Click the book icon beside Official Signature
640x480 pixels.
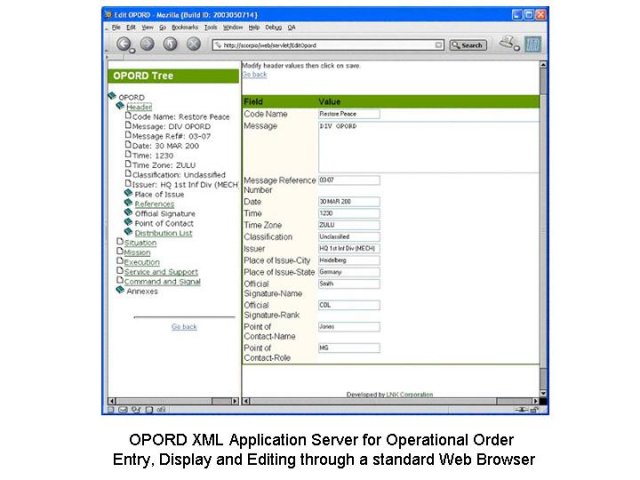pyautogui.click(x=128, y=213)
